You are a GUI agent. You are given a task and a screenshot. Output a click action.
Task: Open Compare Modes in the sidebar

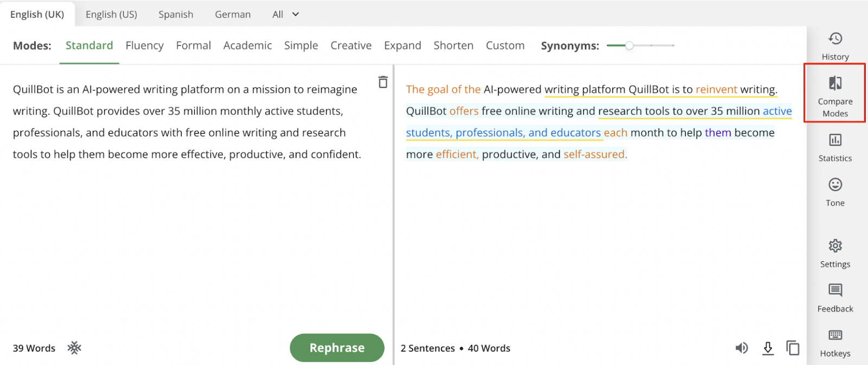coord(835,93)
